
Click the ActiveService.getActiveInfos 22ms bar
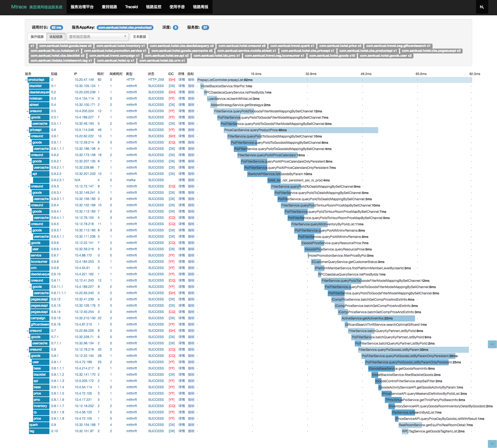coord(378,318)
